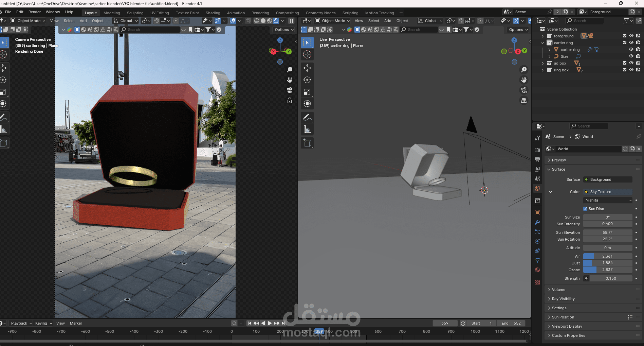This screenshot has width=644, height=346.
Task: Adjust the Ozone density slider
Action: pyautogui.click(x=608, y=270)
